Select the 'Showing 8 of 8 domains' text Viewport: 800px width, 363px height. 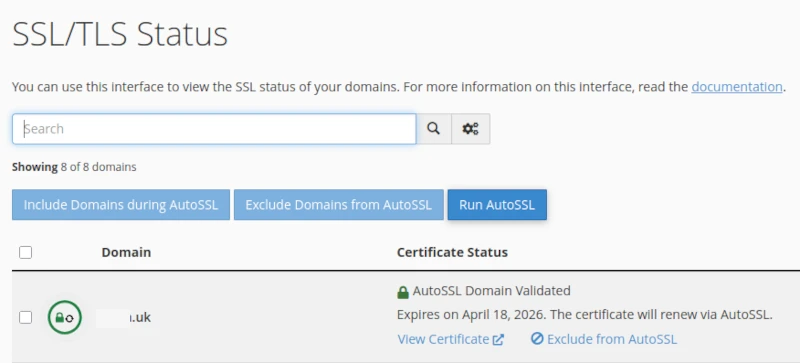pyautogui.click(x=74, y=167)
